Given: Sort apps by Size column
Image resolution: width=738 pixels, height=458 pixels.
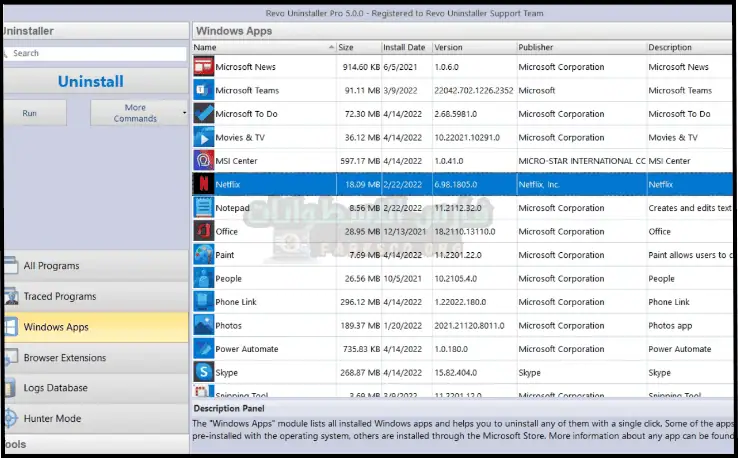Looking at the screenshot, I should (357, 47).
